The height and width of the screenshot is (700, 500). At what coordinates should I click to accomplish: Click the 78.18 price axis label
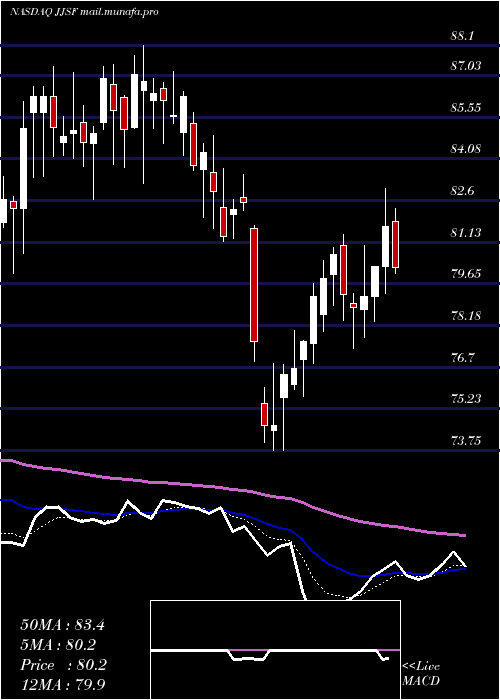466,316
